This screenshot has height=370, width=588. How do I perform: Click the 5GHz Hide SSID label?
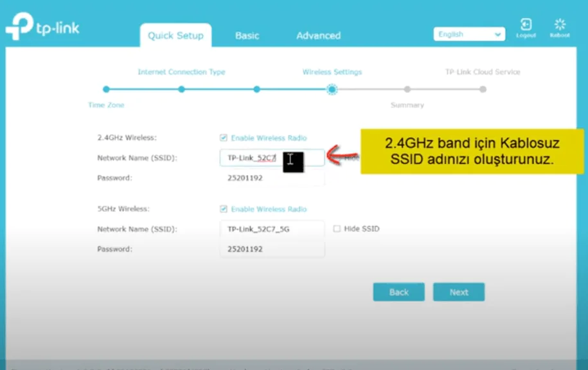[x=362, y=228]
